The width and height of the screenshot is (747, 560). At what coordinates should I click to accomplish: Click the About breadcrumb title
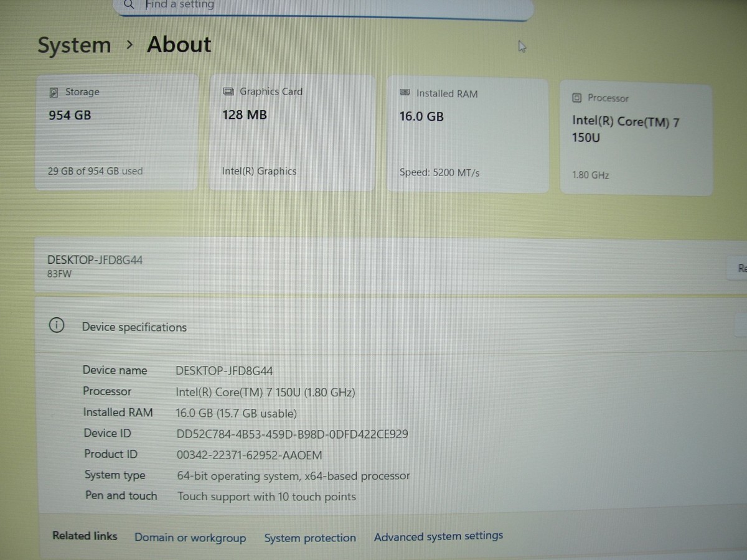tap(179, 45)
